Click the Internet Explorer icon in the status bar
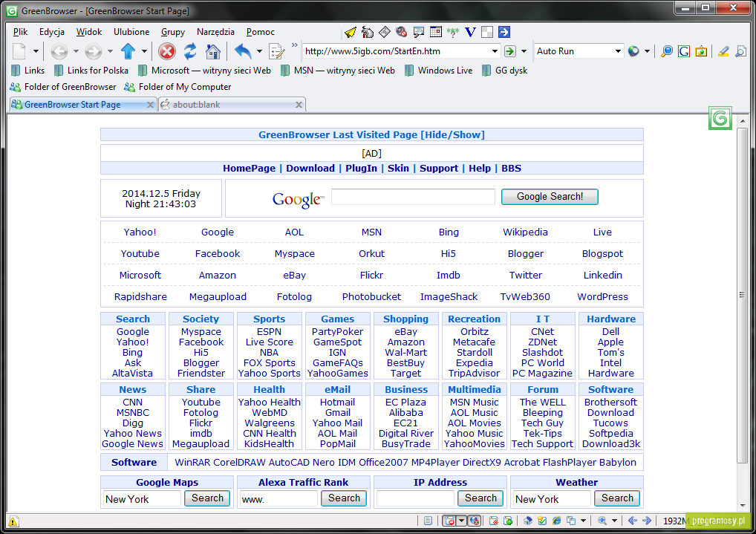Screen dimensions: 756x534 pos(556,521)
